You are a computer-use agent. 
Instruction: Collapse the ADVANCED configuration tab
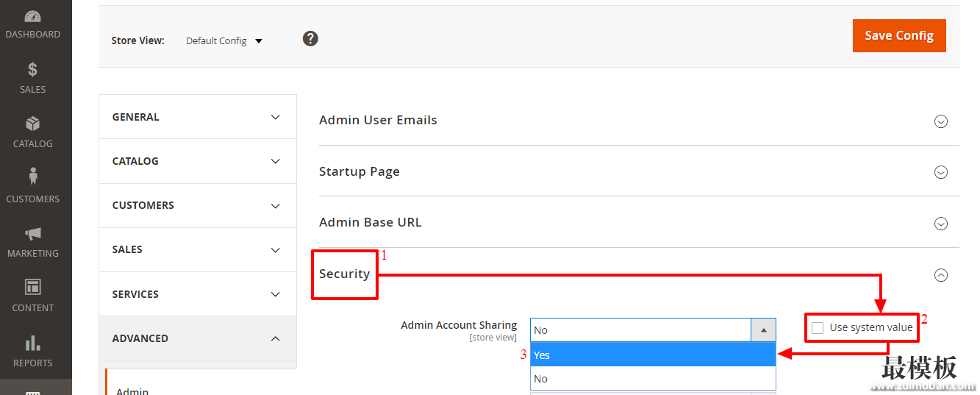[x=198, y=338]
